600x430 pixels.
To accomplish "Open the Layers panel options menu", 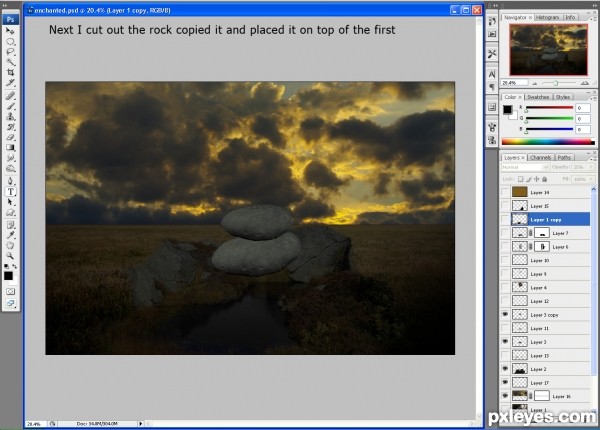I will tap(594, 158).
